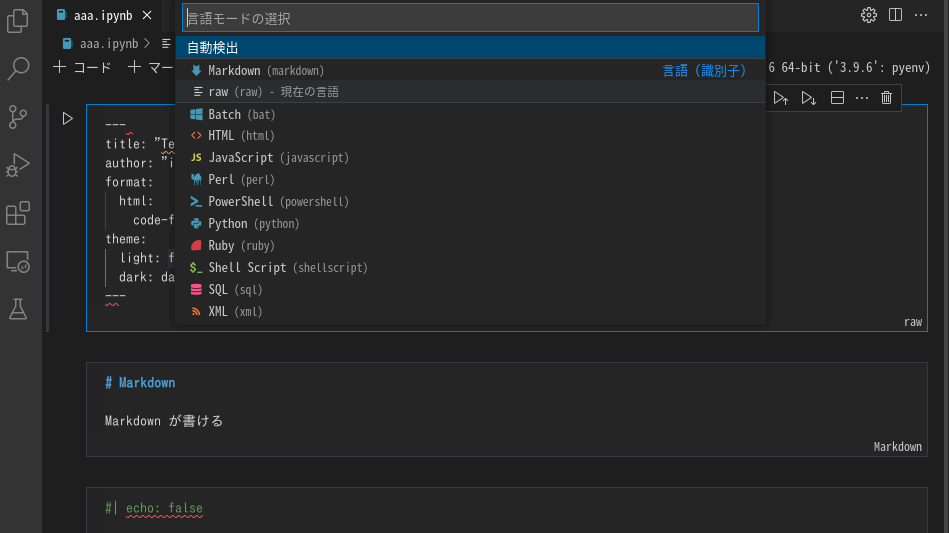Select HTML language mode
Viewport: 949px width, 533px height.
tap(470, 136)
